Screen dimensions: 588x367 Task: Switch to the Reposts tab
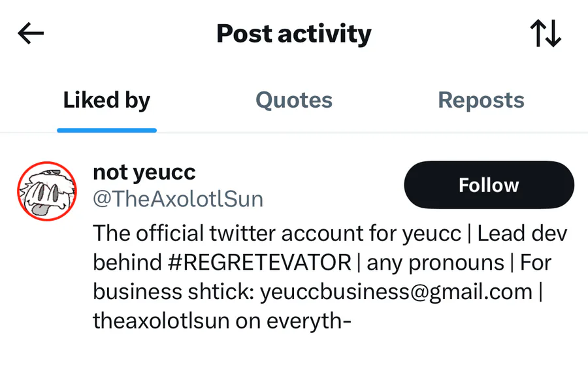481,100
